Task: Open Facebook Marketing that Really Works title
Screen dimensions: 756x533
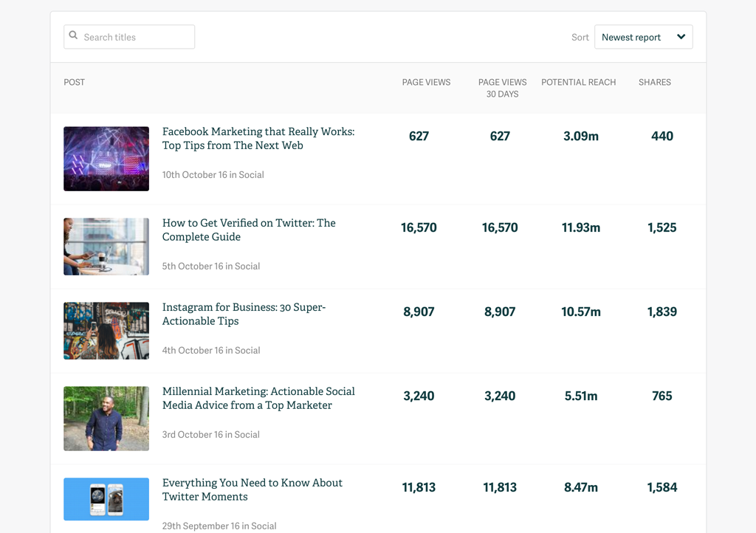Action: (258, 139)
